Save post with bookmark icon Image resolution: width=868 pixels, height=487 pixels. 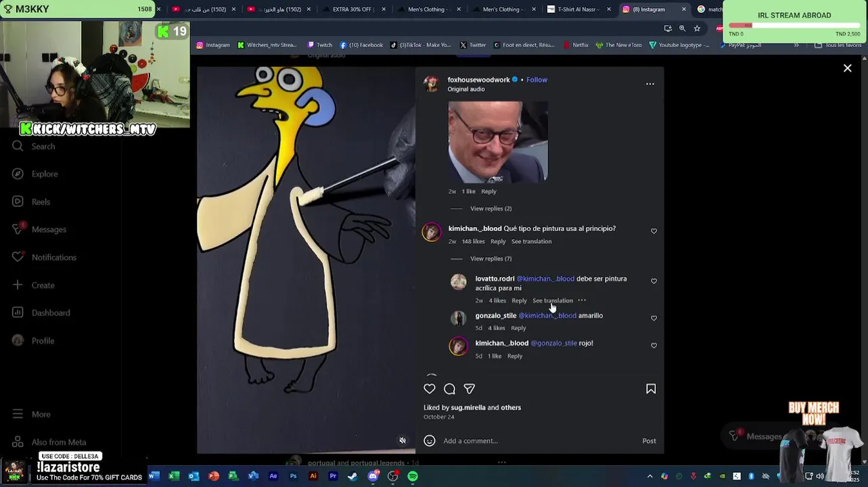[x=651, y=389]
